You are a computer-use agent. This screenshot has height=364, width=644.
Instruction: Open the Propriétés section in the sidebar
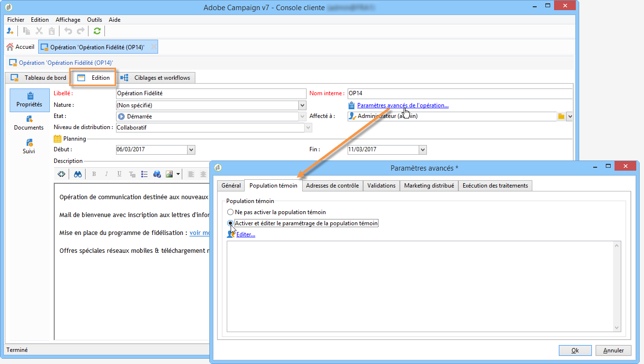[29, 100]
